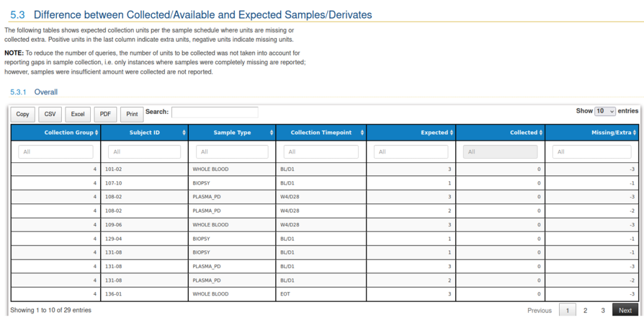The height and width of the screenshot is (318, 644).
Task: Toggle sort on Collection Timepoint column
Action: tap(361, 132)
